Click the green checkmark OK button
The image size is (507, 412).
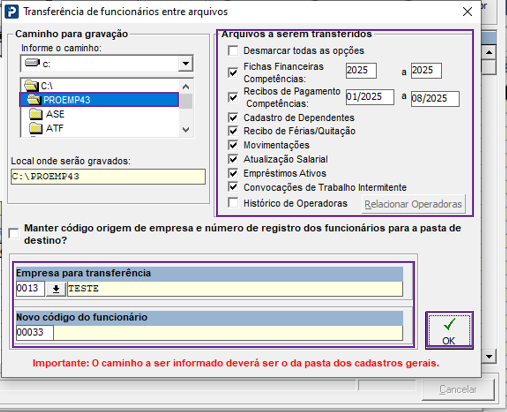pyautogui.click(x=449, y=331)
